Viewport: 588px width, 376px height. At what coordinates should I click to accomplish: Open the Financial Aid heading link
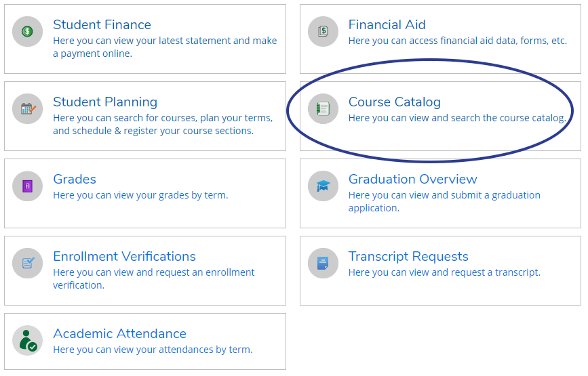(387, 25)
